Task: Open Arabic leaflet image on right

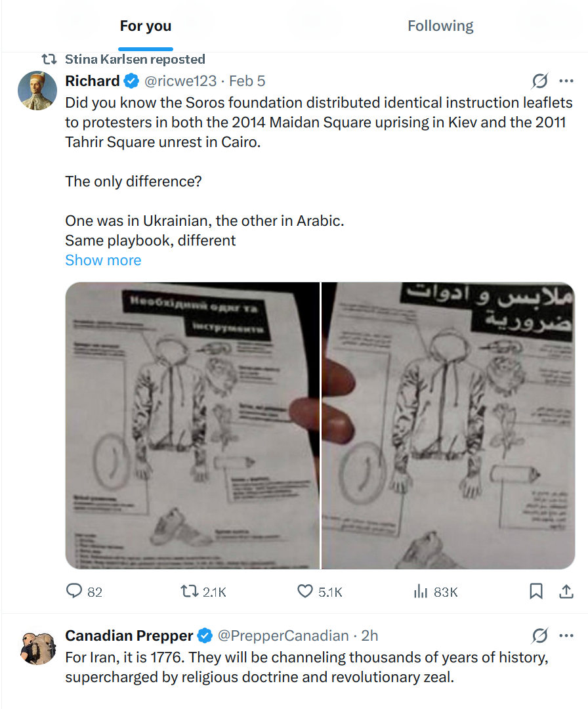Action: coord(448,425)
